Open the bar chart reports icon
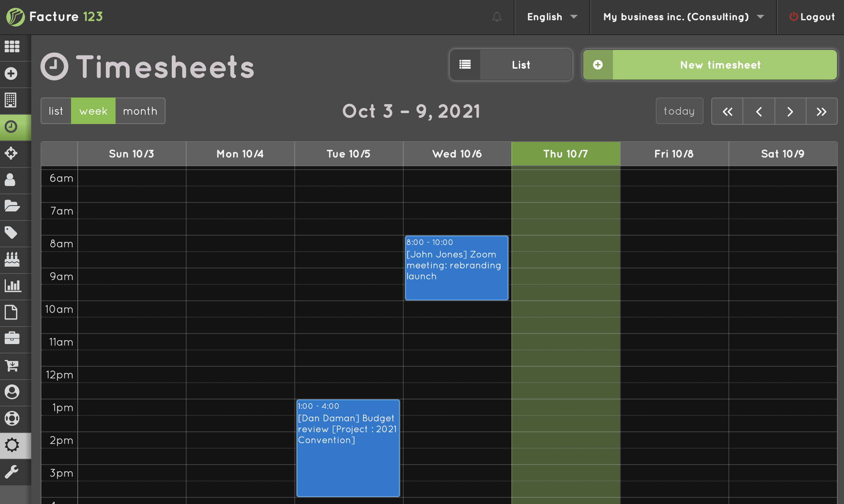Screen dimensions: 844x504 [x=12, y=286]
